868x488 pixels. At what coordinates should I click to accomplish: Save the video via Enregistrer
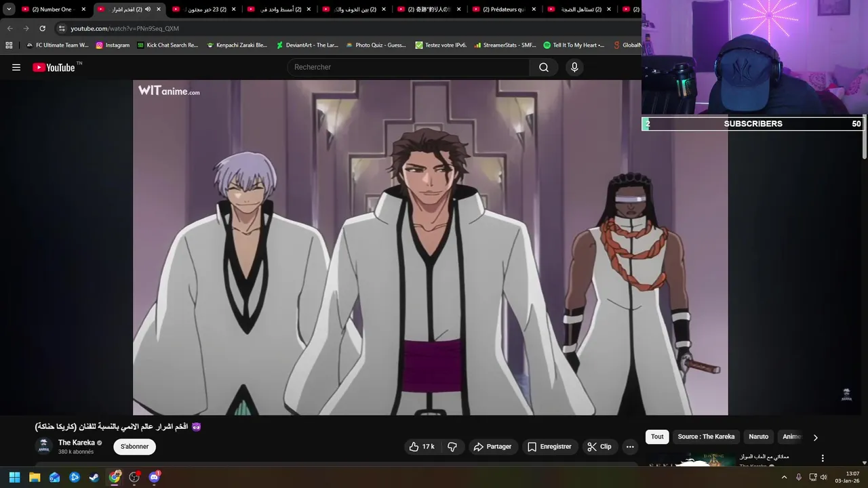click(x=549, y=447)
